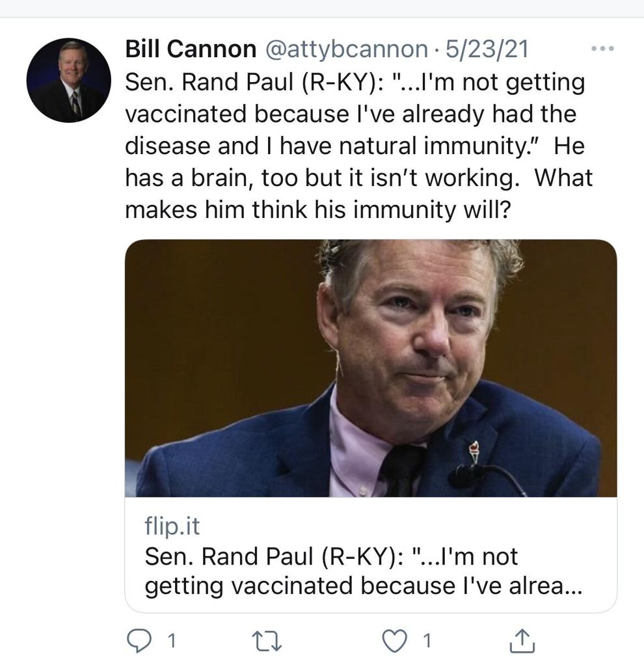The height and width of the screenshot is (670, 644).
Task: Click the Bill Cannon display name
Action: pyautogui.click(x=191, y=49)
